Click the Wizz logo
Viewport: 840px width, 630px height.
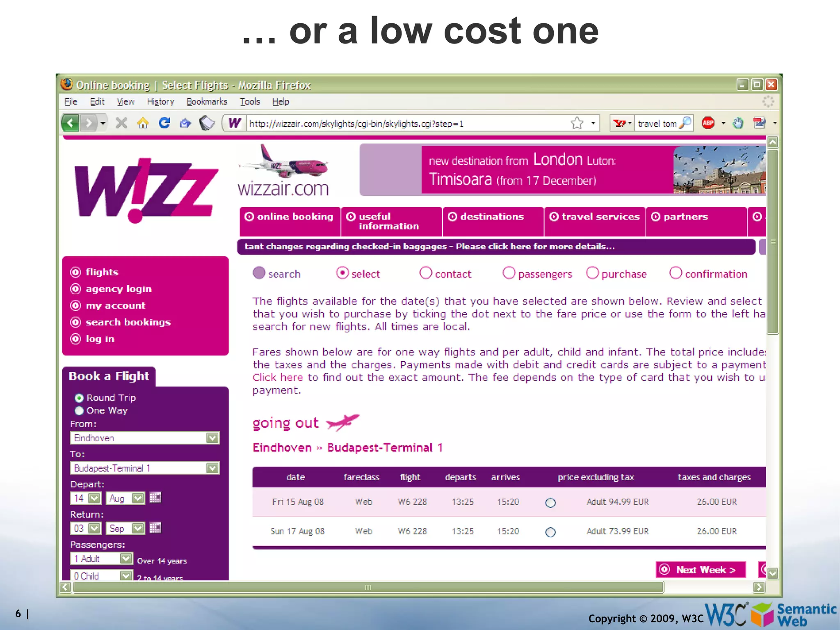click(146, 190)
